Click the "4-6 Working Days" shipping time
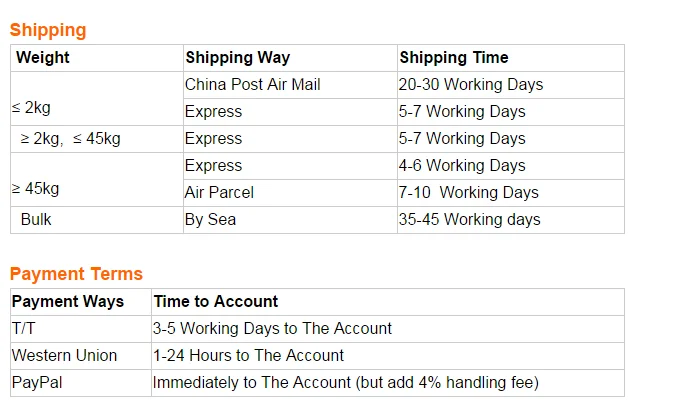 coord(461,166)
